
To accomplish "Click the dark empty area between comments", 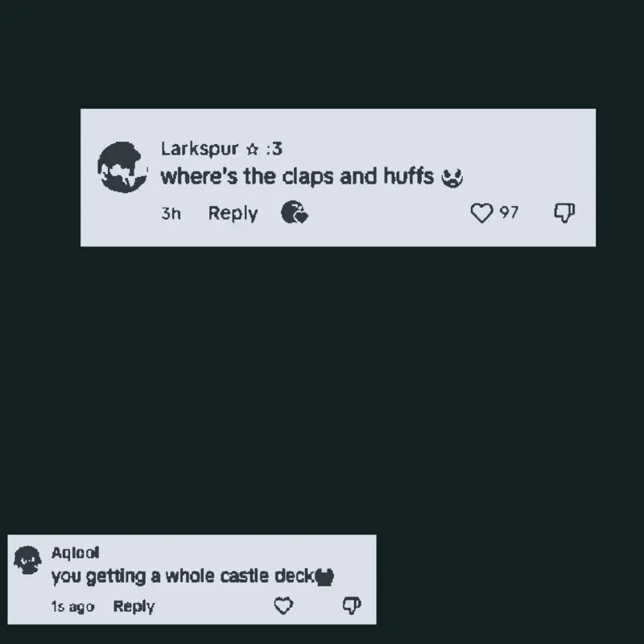I will pos(322,390).
